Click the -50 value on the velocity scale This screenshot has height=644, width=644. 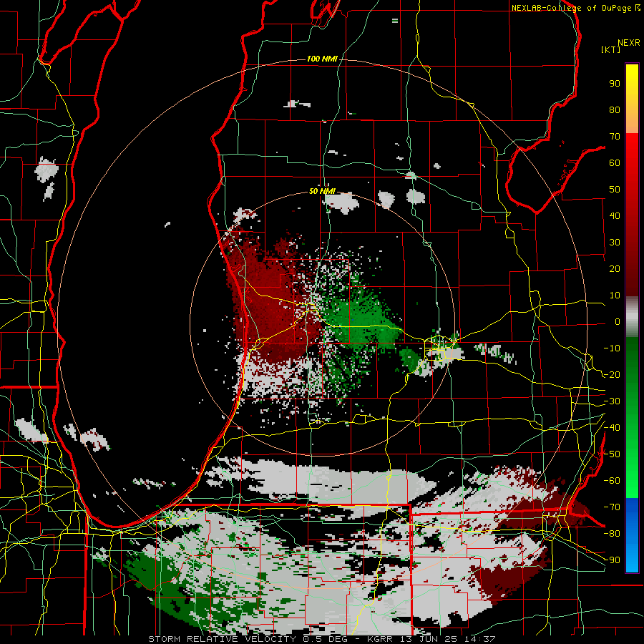pos(612,454)
